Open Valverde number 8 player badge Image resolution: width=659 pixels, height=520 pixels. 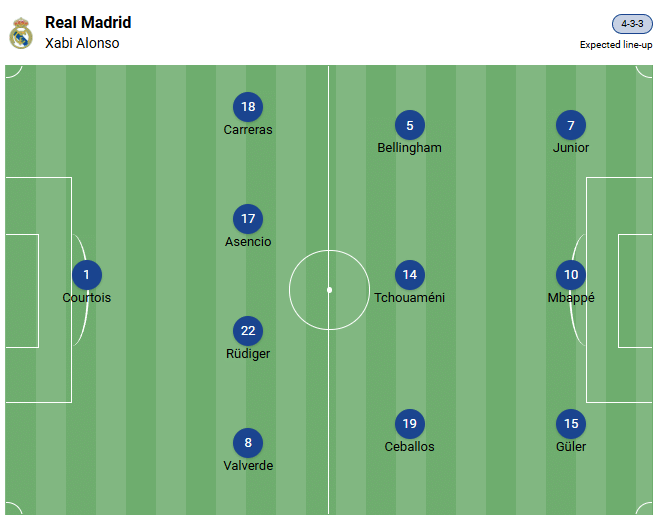point(248,442)
